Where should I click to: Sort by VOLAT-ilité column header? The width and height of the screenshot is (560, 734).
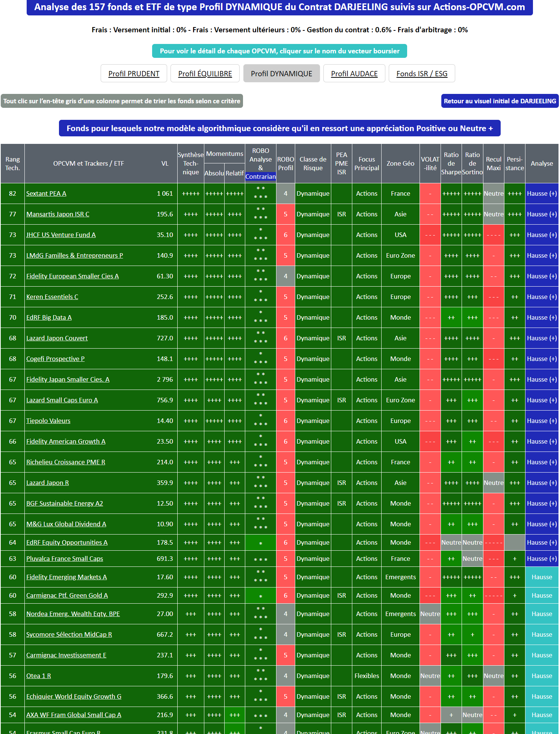(430, 163)
